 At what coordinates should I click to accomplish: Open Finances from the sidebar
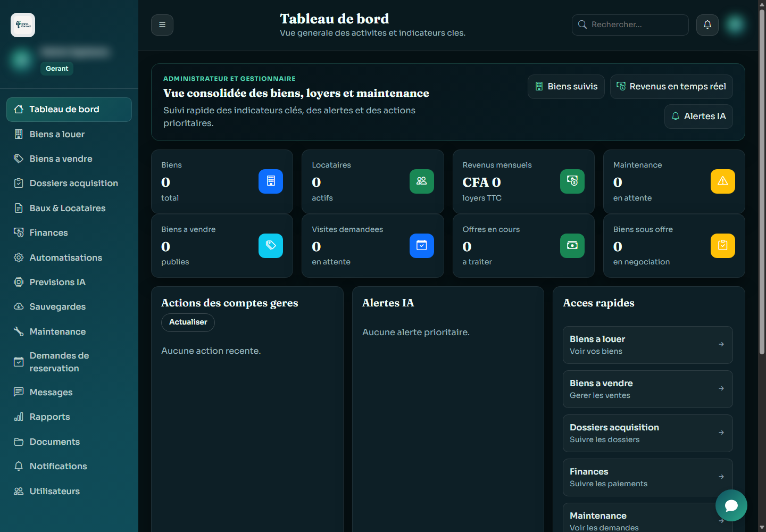click(69, 232)
